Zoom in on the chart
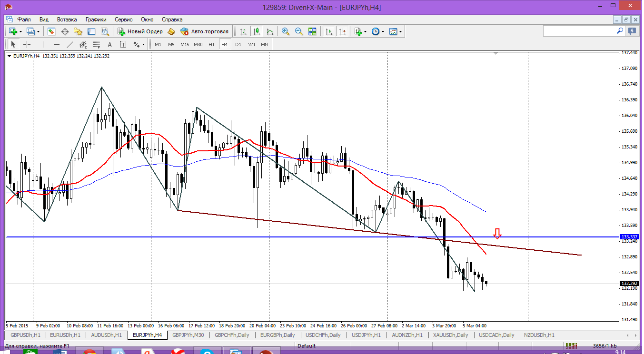644x354 pixels. click(286, 31)
